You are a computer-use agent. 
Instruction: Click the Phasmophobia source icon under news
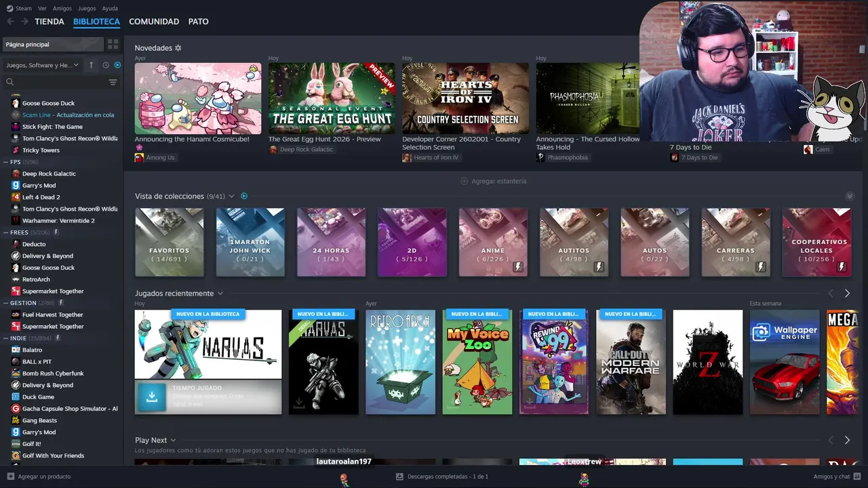pyautogui.click(x=540, y=157)
